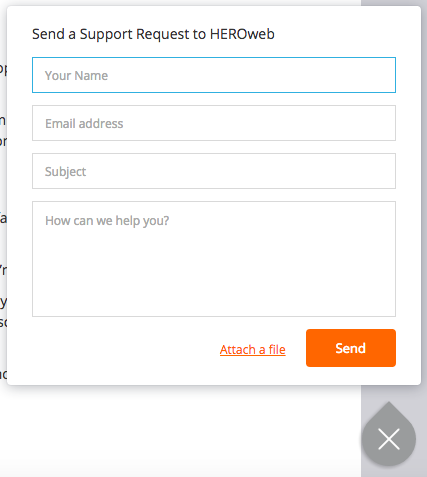Select the Subject text box

pyautogui.click(x=214, y=171)
